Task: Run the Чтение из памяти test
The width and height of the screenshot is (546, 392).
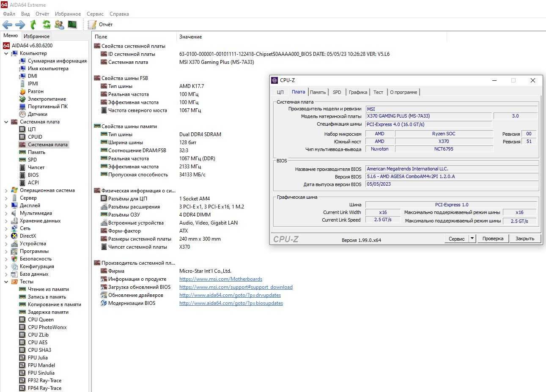Action: click(x=48, y=289)
